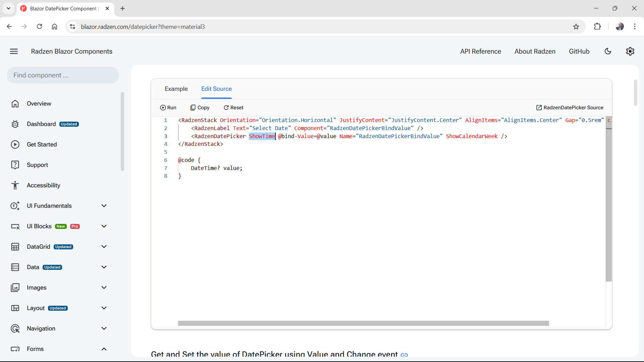
Task: Click ShowCalendarWeek in code line 3
Action: coord(472,136)
